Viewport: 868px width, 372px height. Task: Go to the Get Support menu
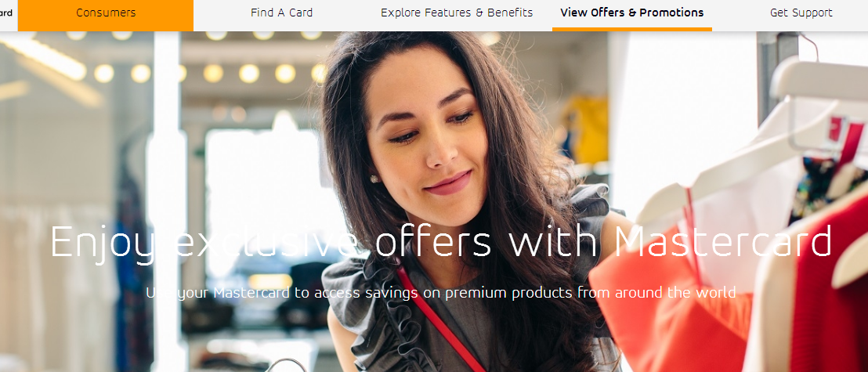coord(801,13)
